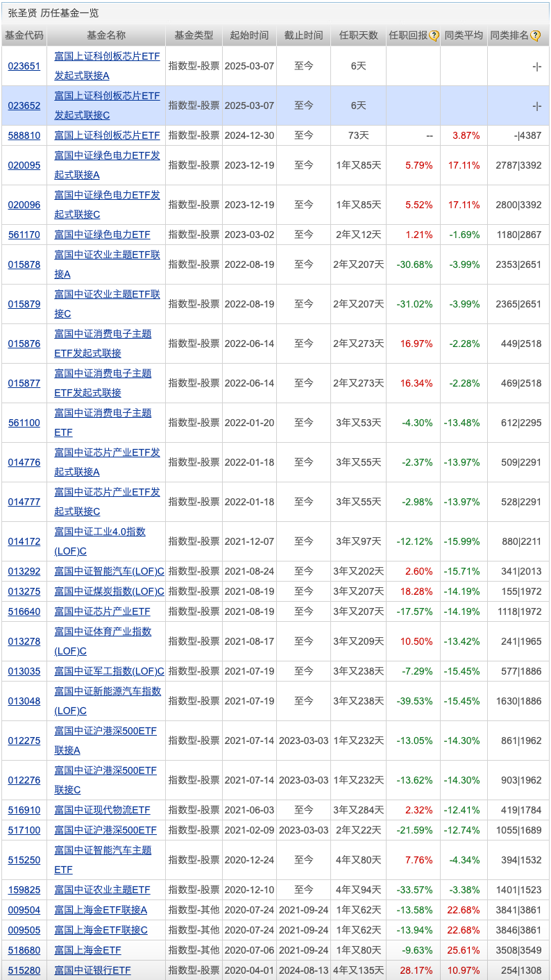The image size is (551, 980).
Task: Open fund code 015877 link
Action: 24,383
